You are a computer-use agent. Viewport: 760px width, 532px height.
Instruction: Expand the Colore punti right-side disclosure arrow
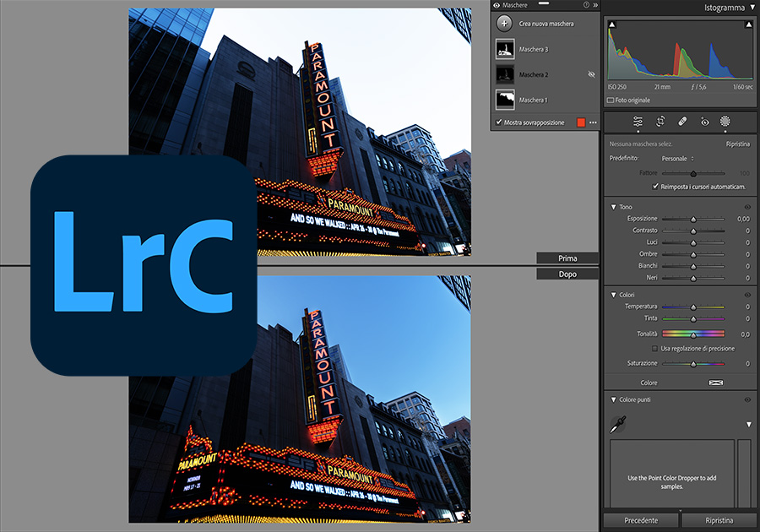coord(749,425)
